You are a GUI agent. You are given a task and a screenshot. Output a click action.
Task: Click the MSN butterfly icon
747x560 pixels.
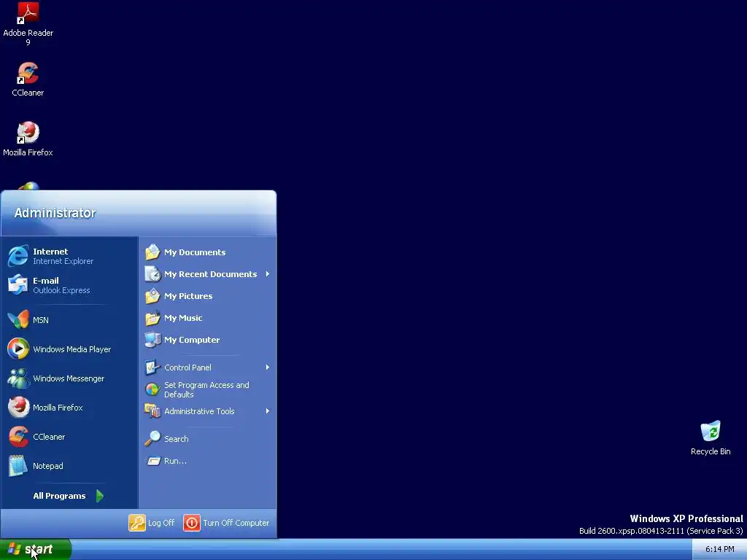pos(18,320)
